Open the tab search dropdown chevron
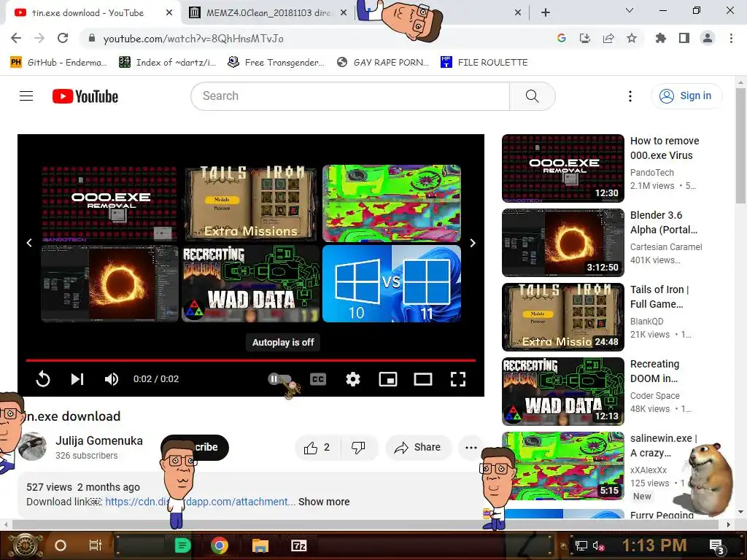The height and width of the screenshot is (560, 747). (x=630, y=10)
